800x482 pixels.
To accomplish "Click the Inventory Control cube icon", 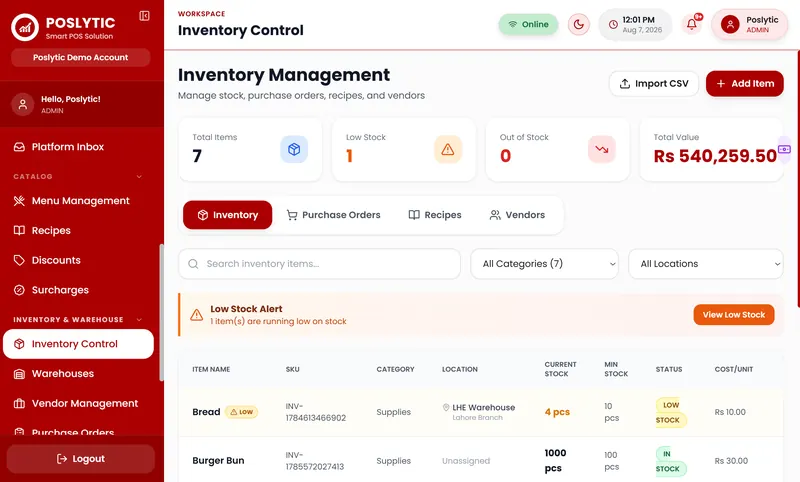I will tap(19, 344).
